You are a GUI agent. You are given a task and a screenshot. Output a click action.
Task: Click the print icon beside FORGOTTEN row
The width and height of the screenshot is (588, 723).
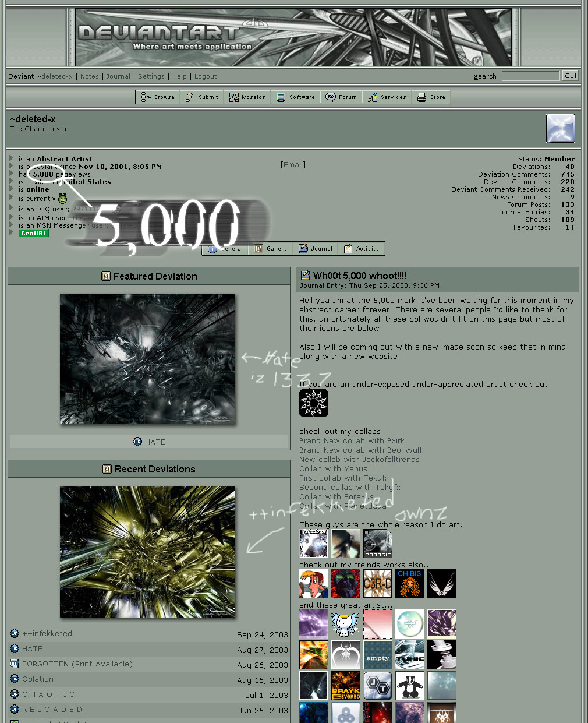coord(15,664)
